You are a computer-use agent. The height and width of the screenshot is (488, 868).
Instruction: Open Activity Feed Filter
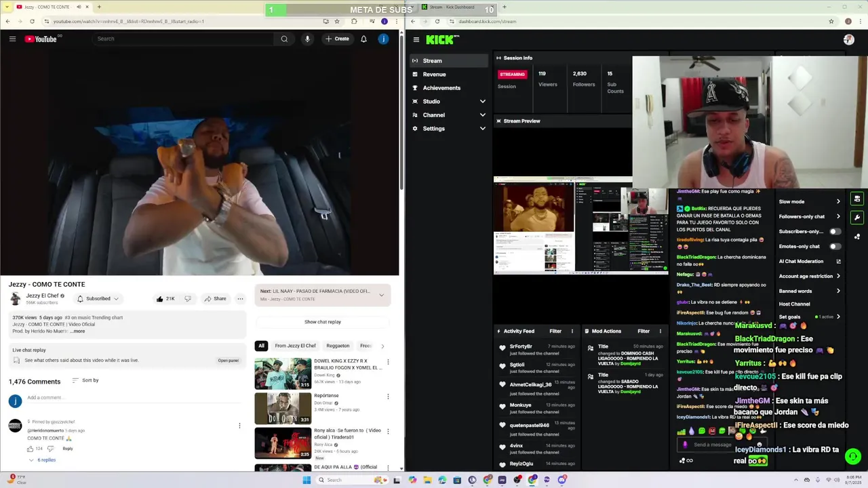point(555,331)
